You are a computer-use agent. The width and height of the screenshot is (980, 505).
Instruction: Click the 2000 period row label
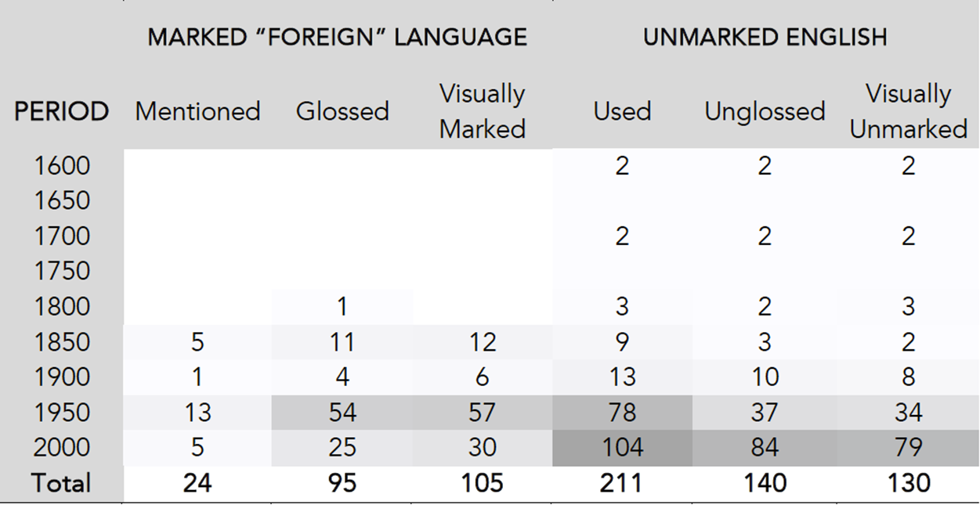click(x=62, y=448)
